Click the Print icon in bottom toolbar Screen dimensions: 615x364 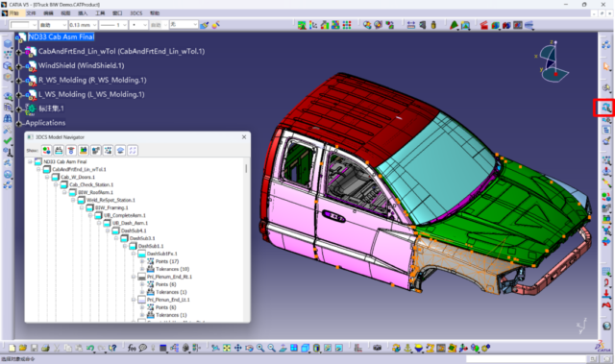point(45,348)
